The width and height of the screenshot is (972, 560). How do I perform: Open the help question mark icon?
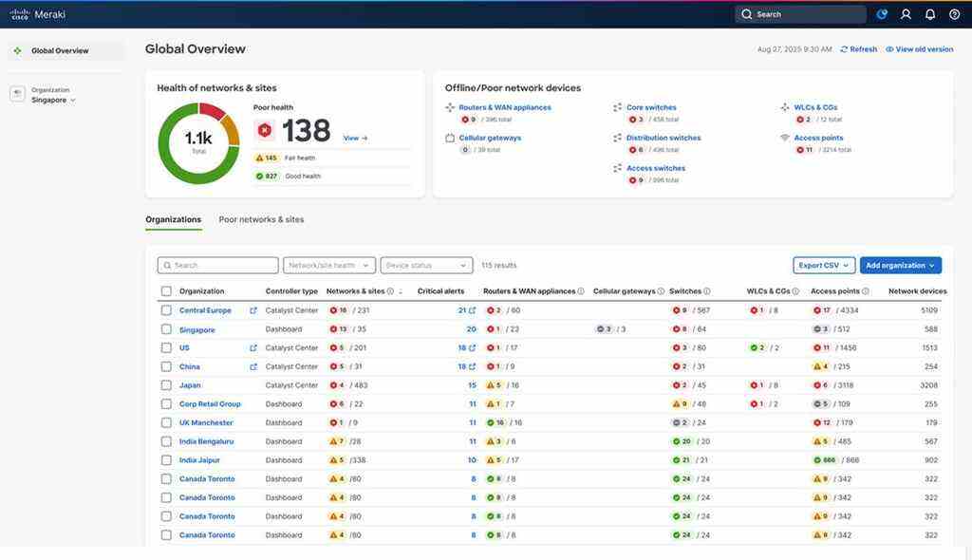954,14
